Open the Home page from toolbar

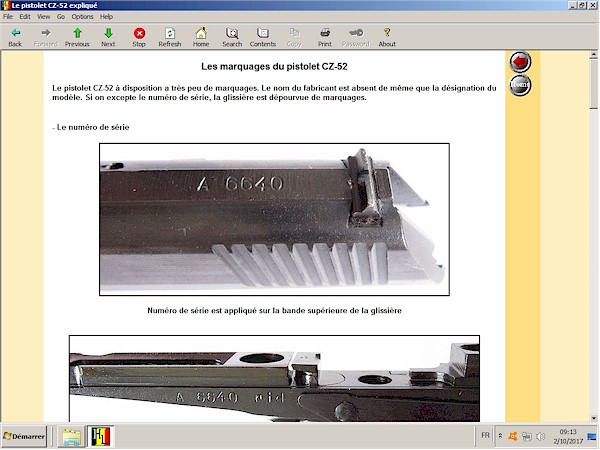pyautogui.click(x=201, y=38)
